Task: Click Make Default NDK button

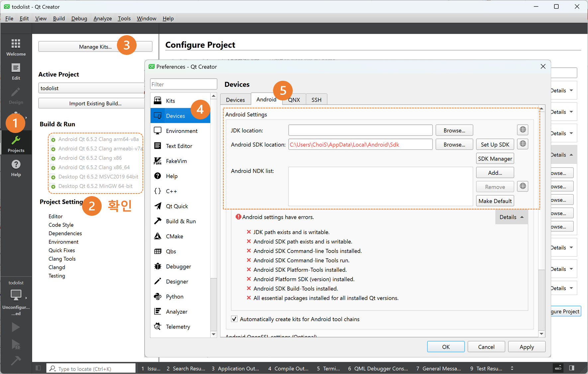Action: pyautogui.click(x=495, y=201)
